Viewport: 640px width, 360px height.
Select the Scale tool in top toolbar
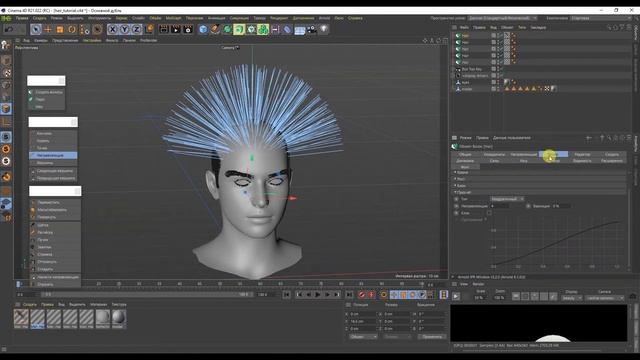(60, 29)
